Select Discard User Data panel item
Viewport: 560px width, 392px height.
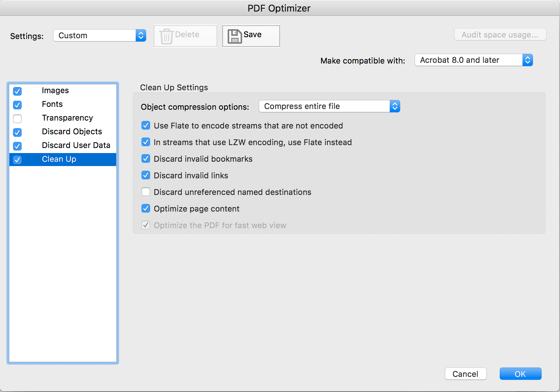point(76,145)
